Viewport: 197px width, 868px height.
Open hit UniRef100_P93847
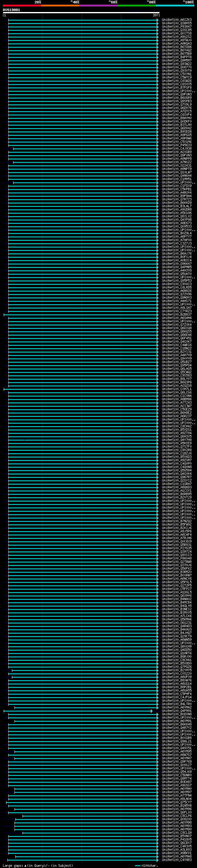tap(177, 26)
